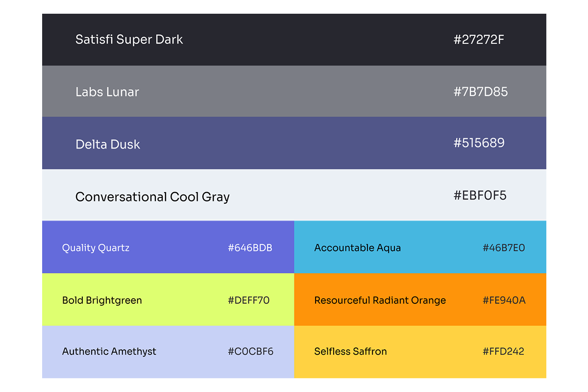Click the #EBF0F5 hex value
Screen dimensions: 588x392
point(480,196)
